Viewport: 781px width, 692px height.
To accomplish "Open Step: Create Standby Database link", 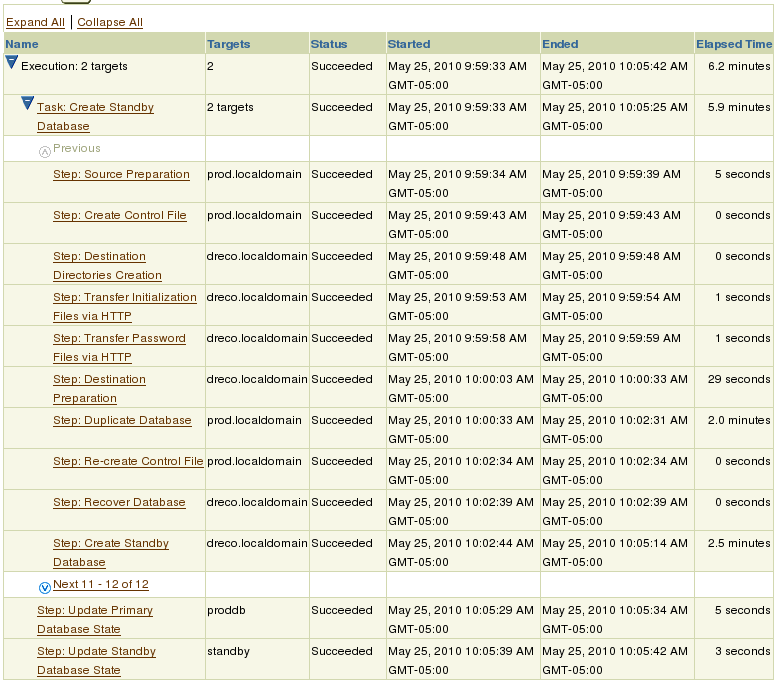I will [x=111, y=553].
